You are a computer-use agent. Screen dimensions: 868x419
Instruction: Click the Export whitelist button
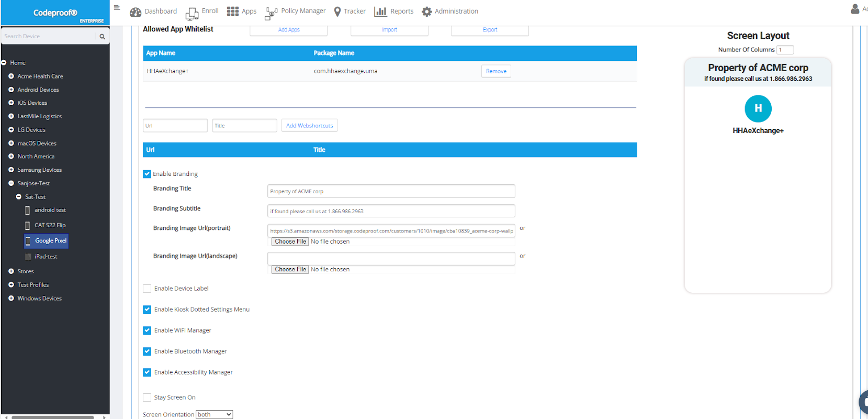pyautogui.click(x=490, y=30)
